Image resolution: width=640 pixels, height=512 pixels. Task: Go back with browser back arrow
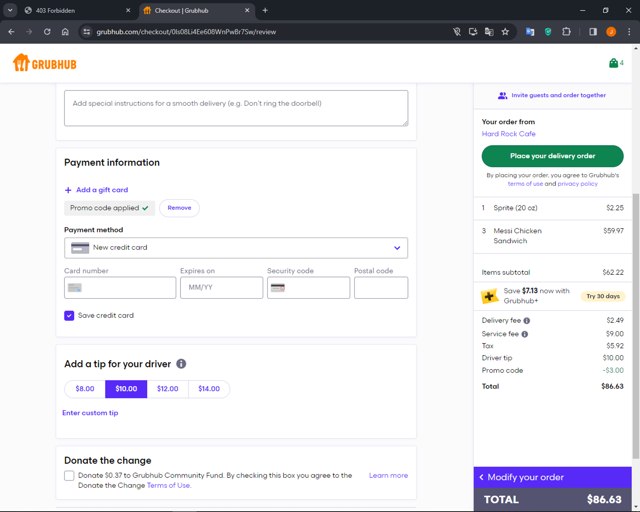pos(11,31)
